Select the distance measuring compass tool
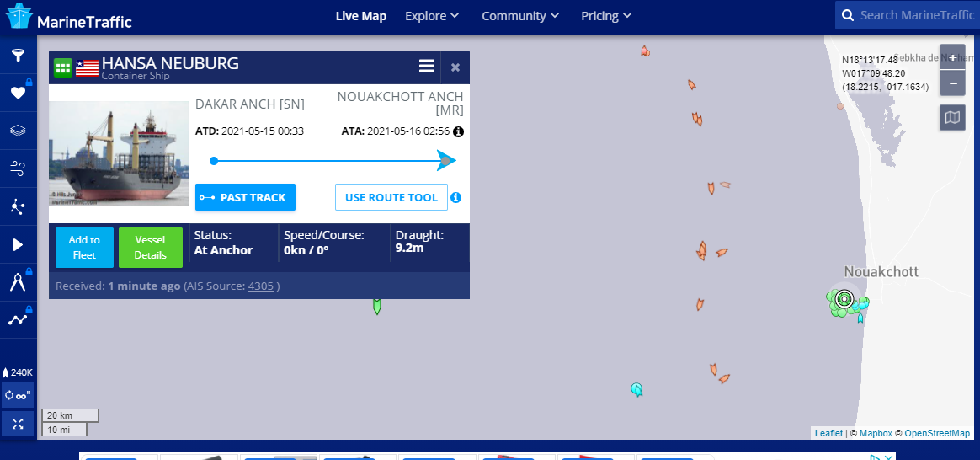Image resolution: width=980 pixels, height=460 pixels. pyautogui.click(x=19, y=282)
